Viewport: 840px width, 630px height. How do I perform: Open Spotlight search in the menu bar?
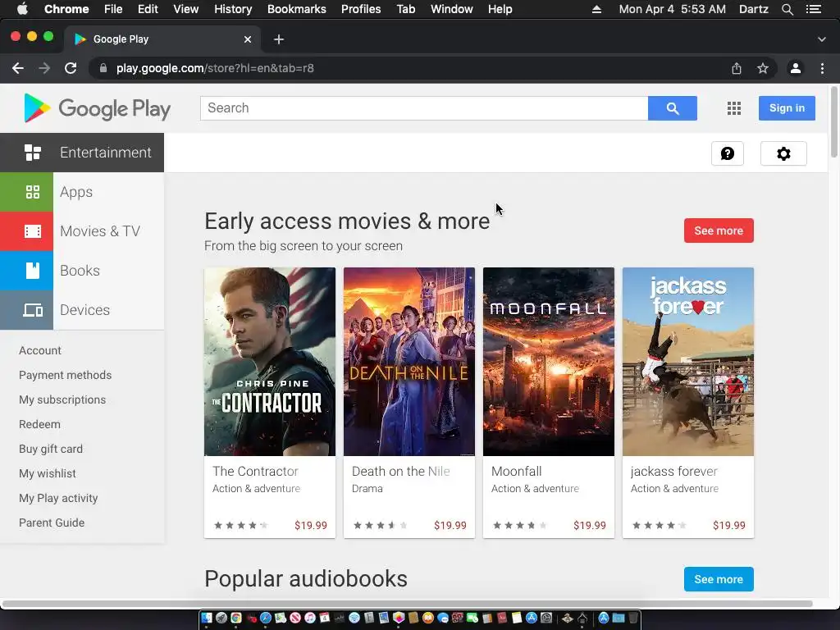[x=787, y=9]
